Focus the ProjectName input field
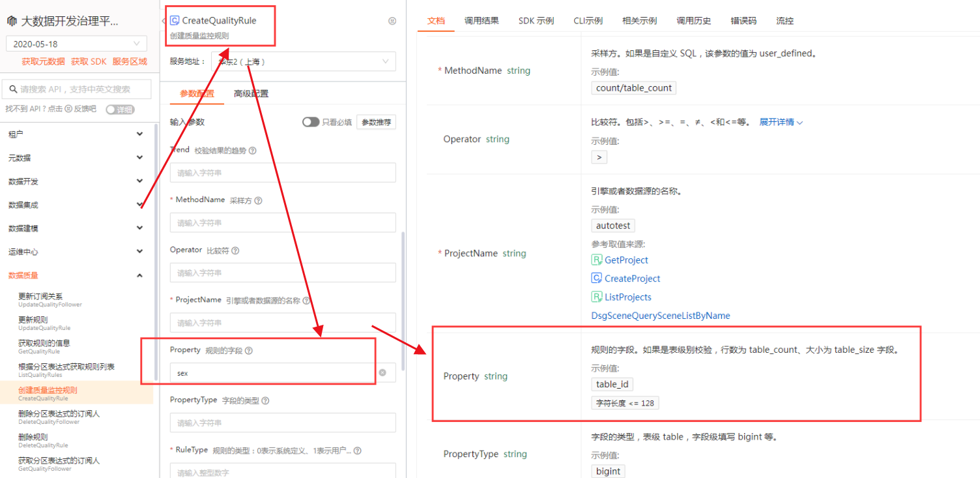Image resolution: width=980 pixels, height=478 pixels. [283, 323]
